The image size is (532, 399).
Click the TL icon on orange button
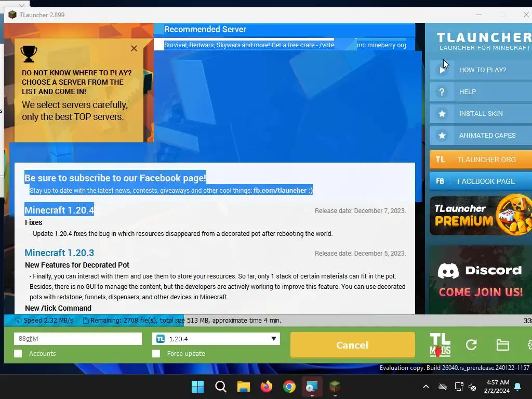coord(440,159)
